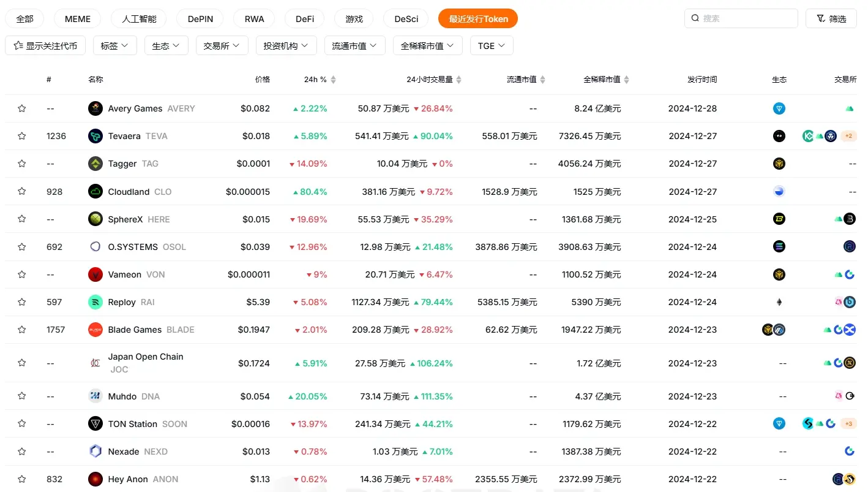This screenshot has width=868, height=492.
Task: Click the Tevaera token logo icon
Action: [x=95, y=136]
